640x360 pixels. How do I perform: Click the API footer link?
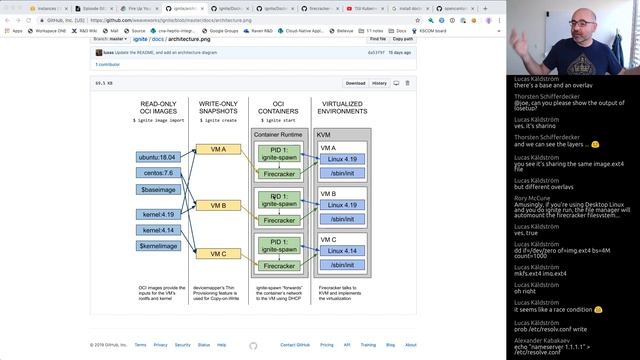pyautogui.click(x=347, y=345)
